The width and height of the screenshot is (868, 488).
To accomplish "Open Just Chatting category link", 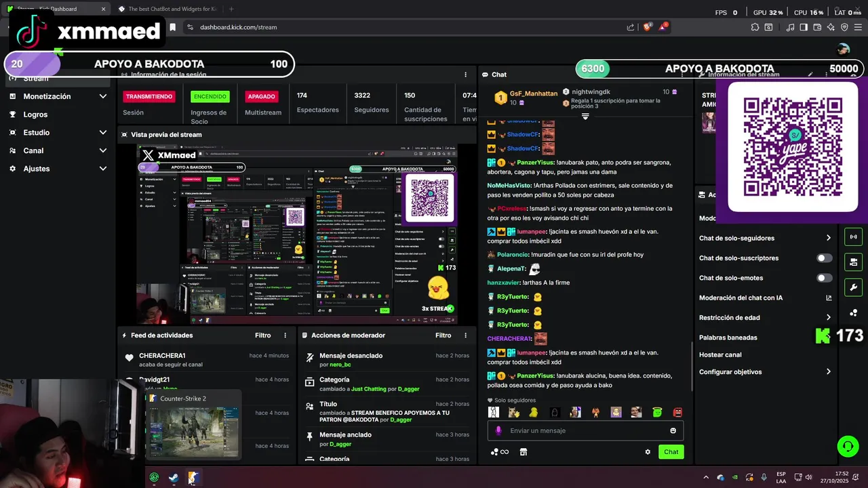I will pyautogui.click(x=369, y=390).
